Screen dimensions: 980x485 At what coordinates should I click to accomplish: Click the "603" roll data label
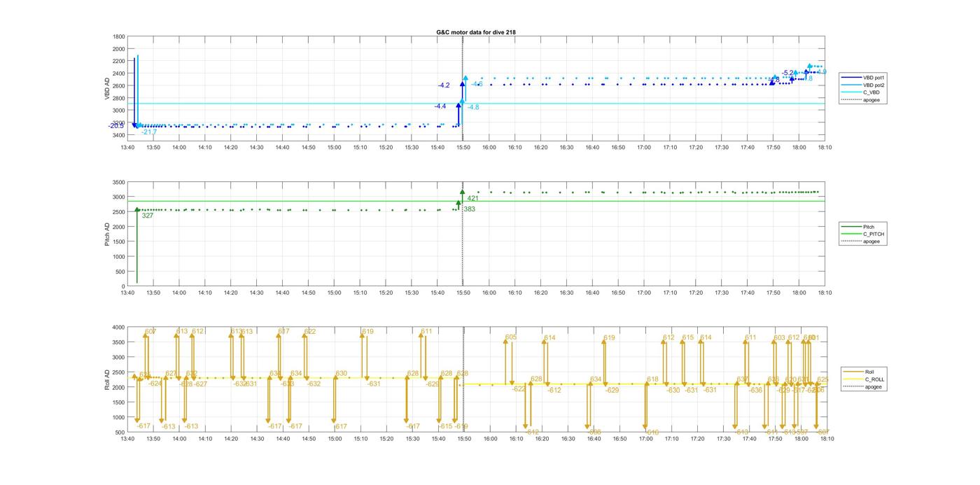tap(780, 338)
